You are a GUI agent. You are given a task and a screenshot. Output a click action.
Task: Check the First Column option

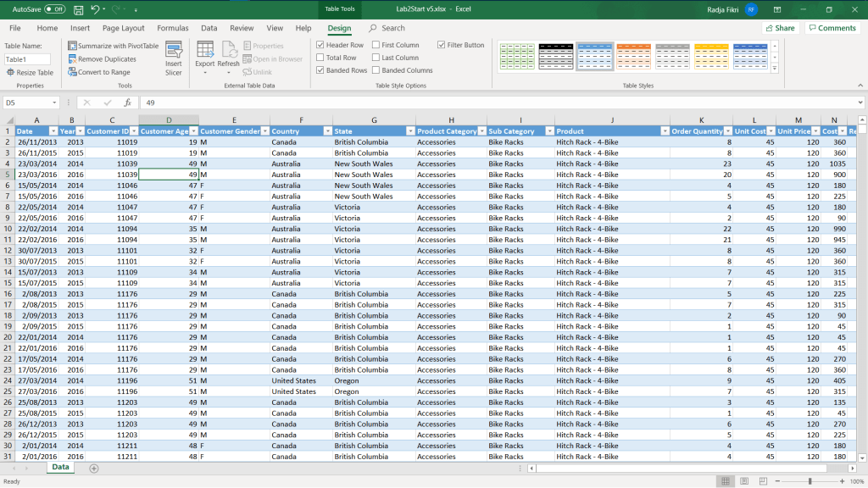pos(376,45)
